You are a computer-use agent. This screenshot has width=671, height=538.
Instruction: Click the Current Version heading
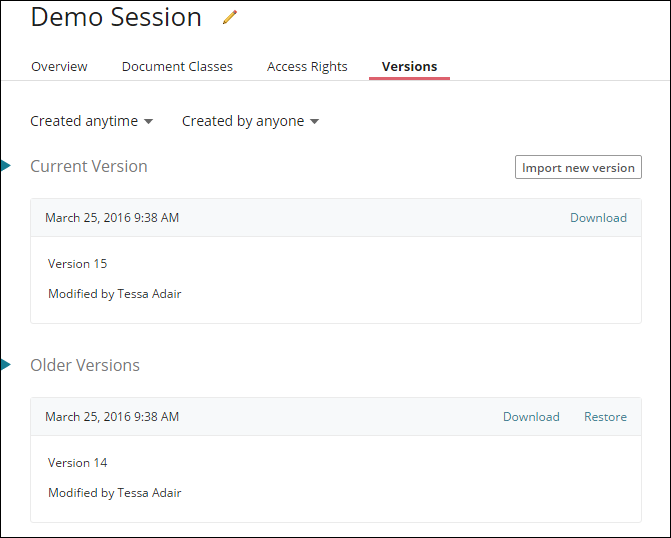click(89, 167)
